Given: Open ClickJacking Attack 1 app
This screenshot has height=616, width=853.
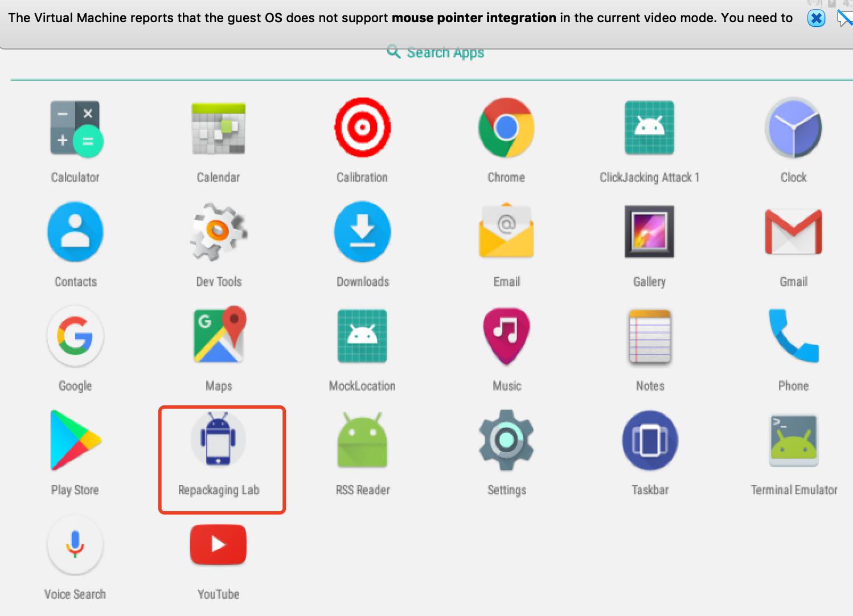Looking at the screenshot, I should (x=650, y=128).
